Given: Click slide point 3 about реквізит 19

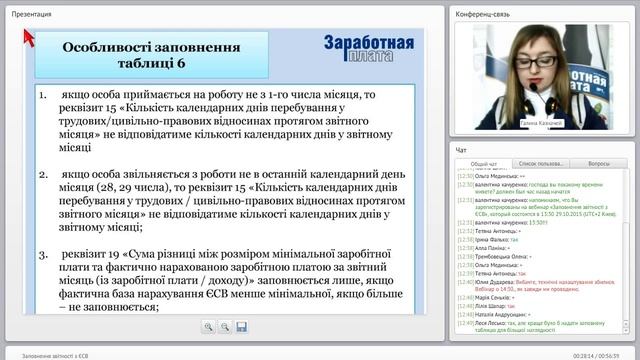Looking at the screenshot, I should [221, 280].
